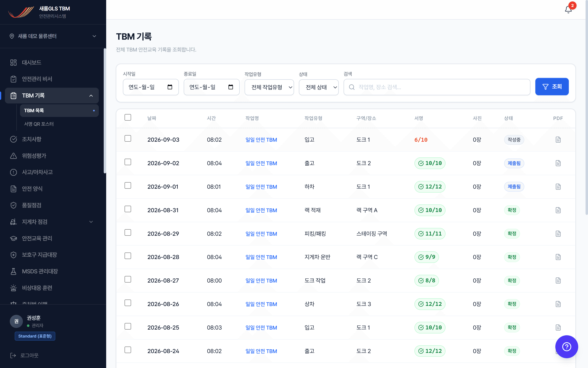Click 로그아웃 to sign out

(x=24, y=355)
